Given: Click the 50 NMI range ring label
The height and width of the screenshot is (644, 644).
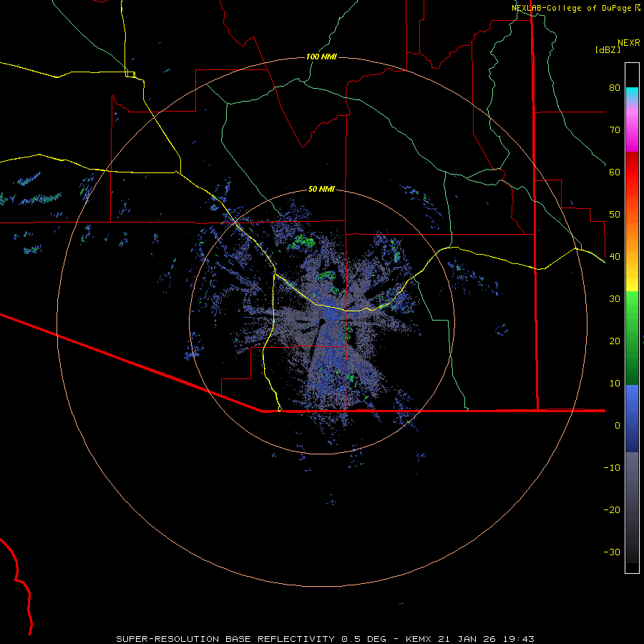Looking at the screenshot, I should [x=321, y=189].
